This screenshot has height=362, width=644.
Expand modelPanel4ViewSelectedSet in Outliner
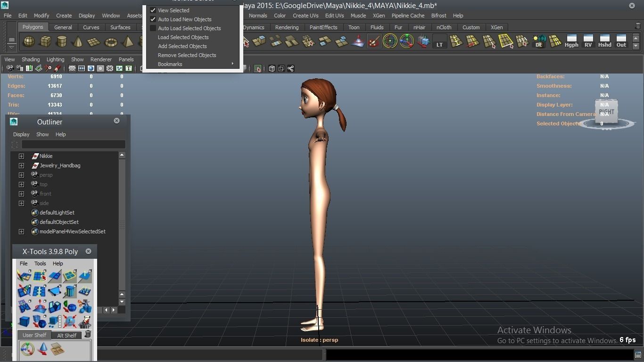pyautogui.click(x=21, y=231)
